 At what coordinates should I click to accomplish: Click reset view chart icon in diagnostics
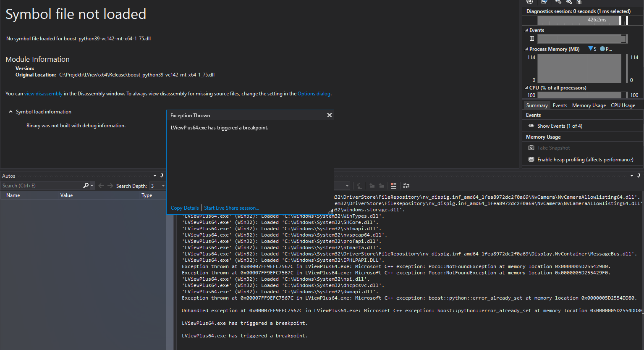pos(580,2)
